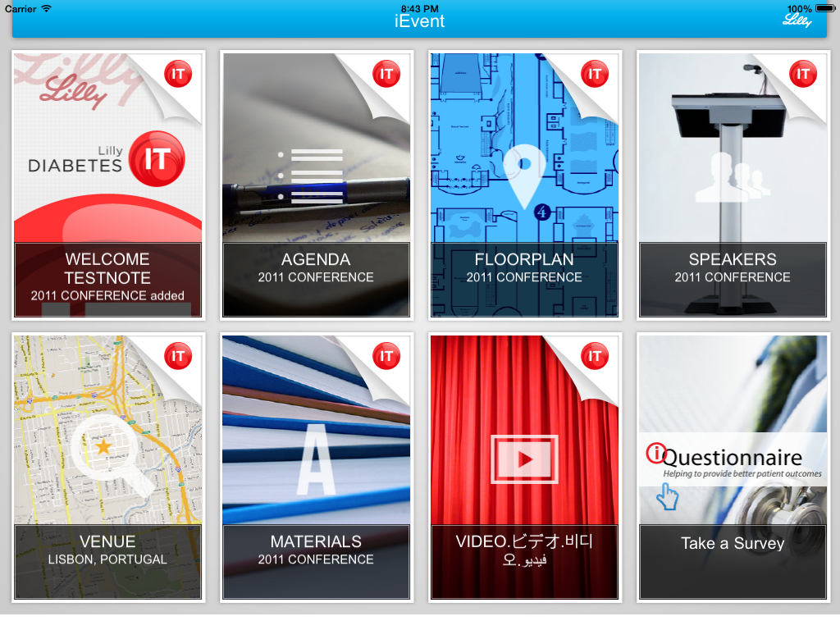Tap the Lilly logo in the blue header bar
Image resolution: width=840 pixels, height=630 pixels.
[797, 21]
